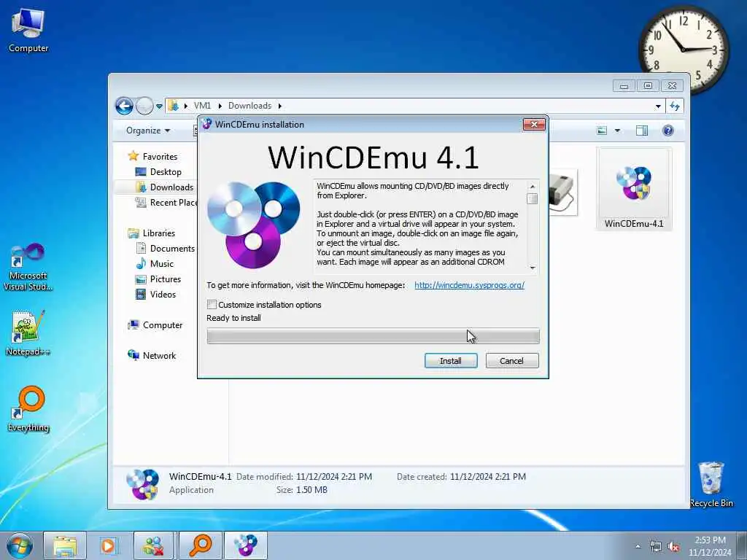Click the desktop clock gadget
This screenshot has height=560, width=747.
pyautogui.click(x=683, y=49)
